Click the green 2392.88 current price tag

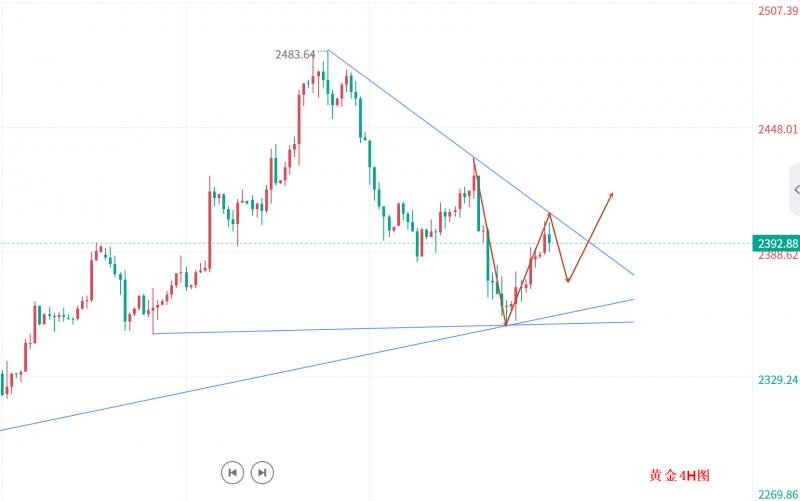point(775,243)
